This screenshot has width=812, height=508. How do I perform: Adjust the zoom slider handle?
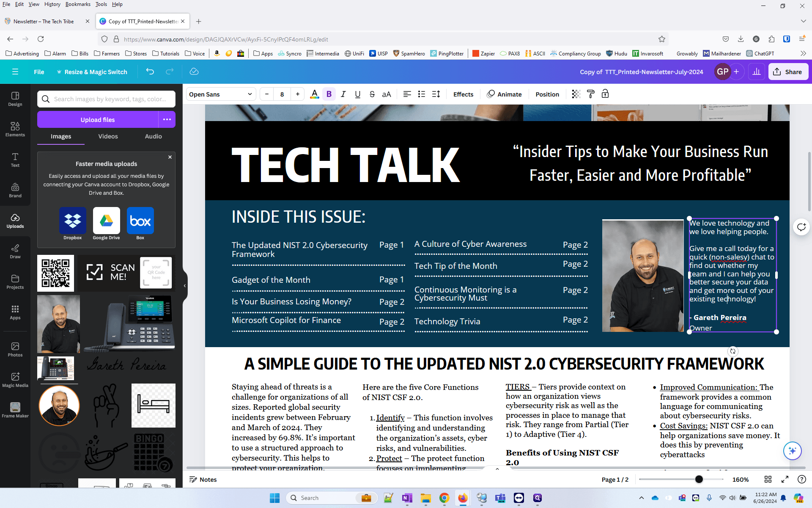click(699, 479)
